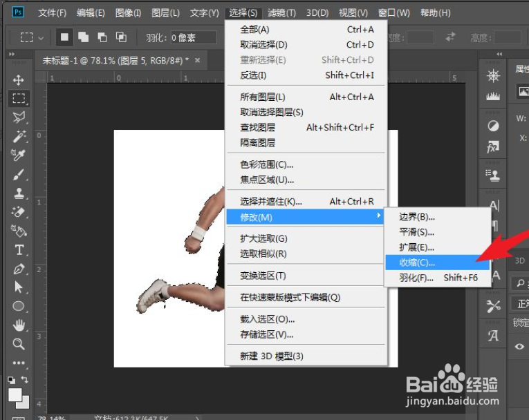Image resolution: width=529 pixels, height=420 pixels.
Task: Toggle the layer visibility eye icon
Action: click(519, 347)
